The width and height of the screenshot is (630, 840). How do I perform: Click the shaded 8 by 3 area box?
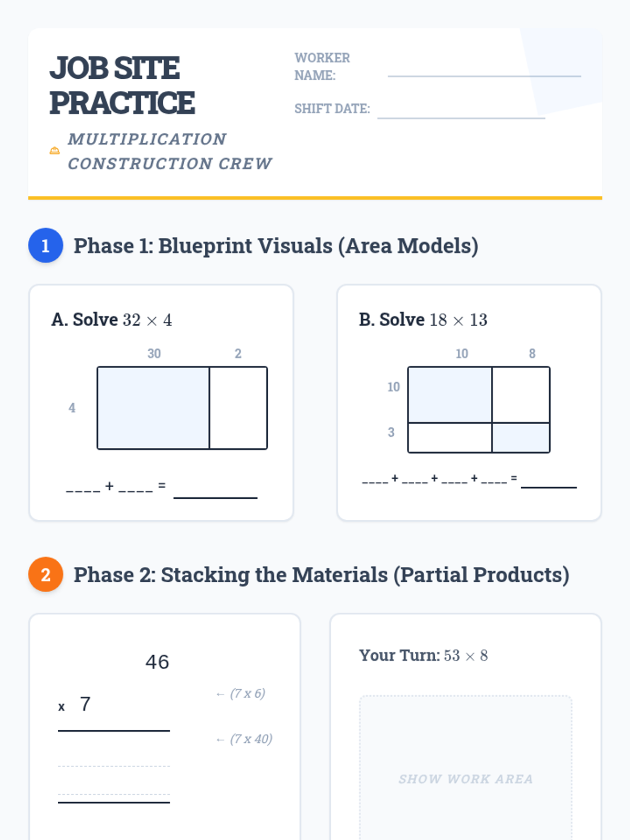click(521, 437)
